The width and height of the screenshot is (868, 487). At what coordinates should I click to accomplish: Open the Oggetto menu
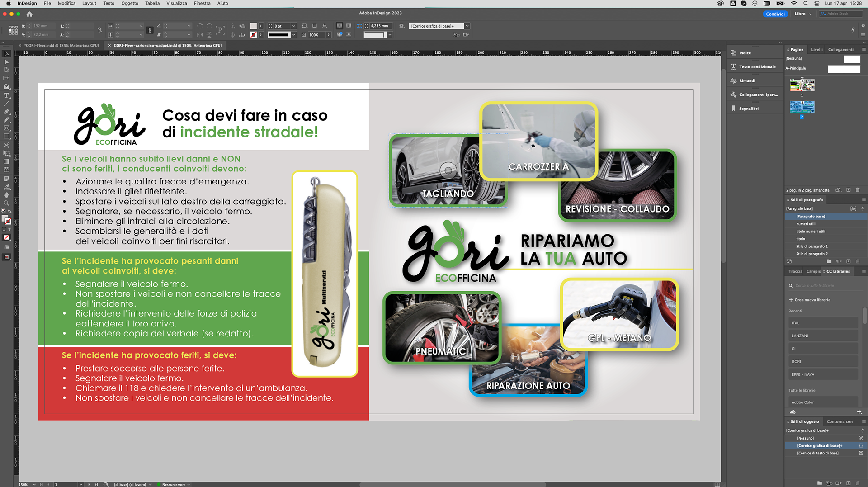pos(130,3)
